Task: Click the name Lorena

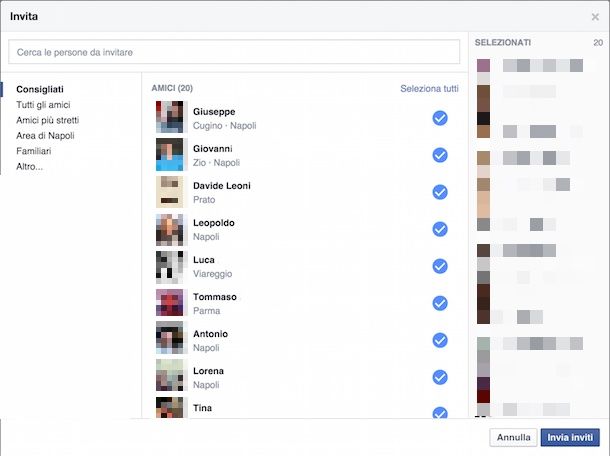Action: 209,371
